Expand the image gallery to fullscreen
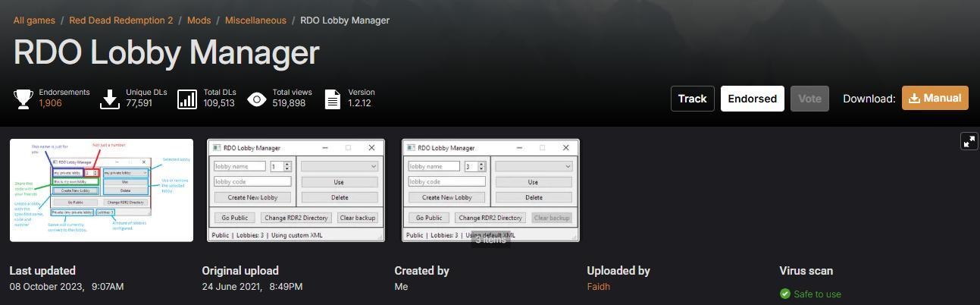The width and height of the screenshot is (980, 305). pos(969,141)
